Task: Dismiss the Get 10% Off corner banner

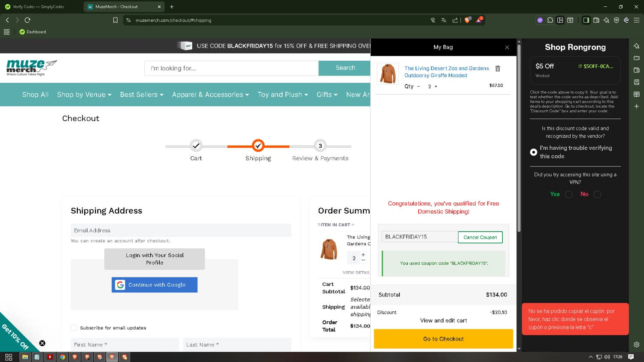Action: click(42, 343)
